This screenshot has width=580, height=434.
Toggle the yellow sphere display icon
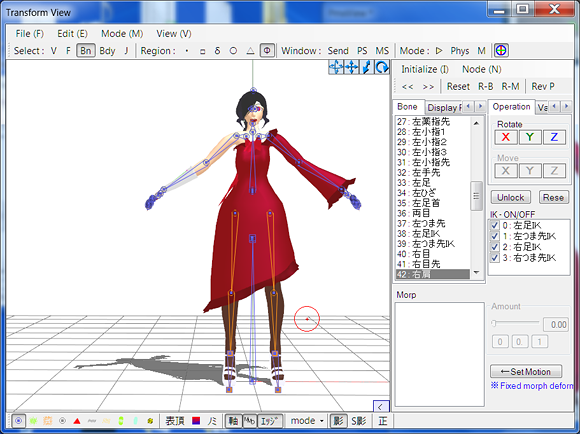pyautogui.click(x=150, y=421)
